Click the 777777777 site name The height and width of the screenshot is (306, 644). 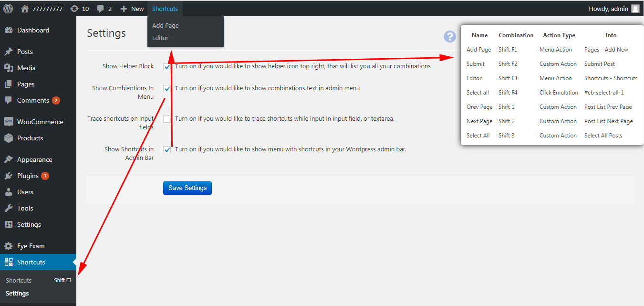[48, 9]
